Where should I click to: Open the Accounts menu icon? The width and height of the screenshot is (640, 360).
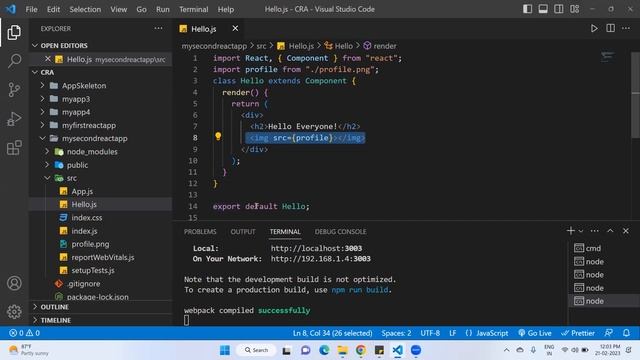[x=14, y=283]
